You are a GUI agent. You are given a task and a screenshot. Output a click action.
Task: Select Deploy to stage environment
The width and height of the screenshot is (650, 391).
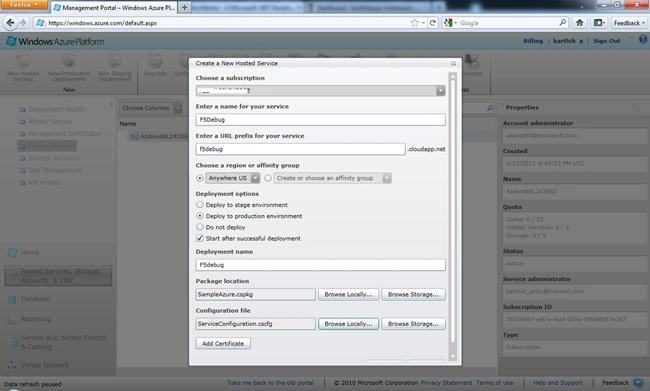[x=200, y=205]
